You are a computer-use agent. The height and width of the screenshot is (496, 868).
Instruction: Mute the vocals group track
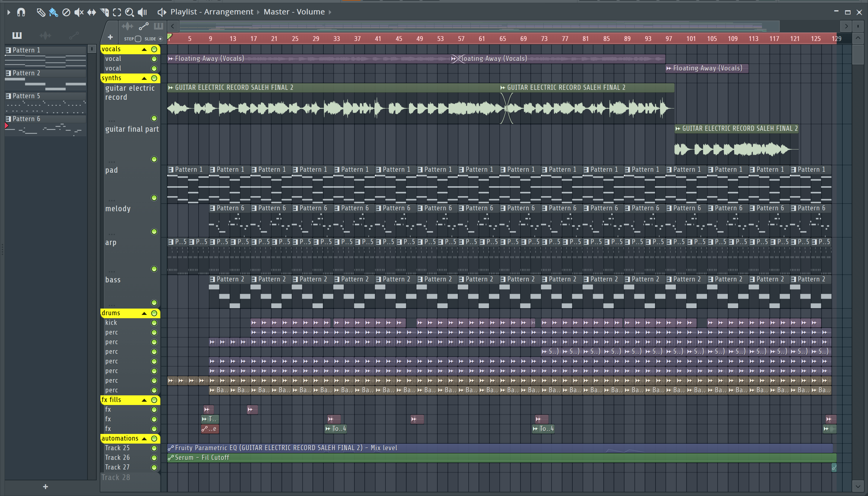click(154, 49)
